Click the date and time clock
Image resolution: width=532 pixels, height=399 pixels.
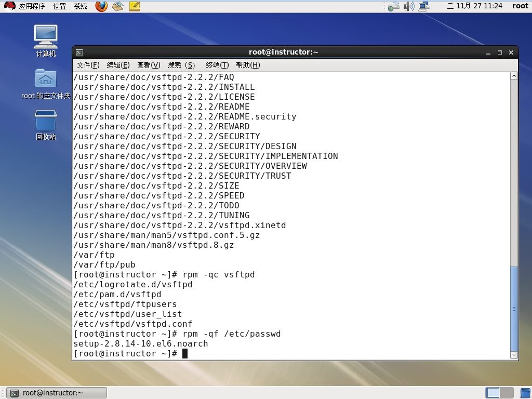[x=475, y=6]
